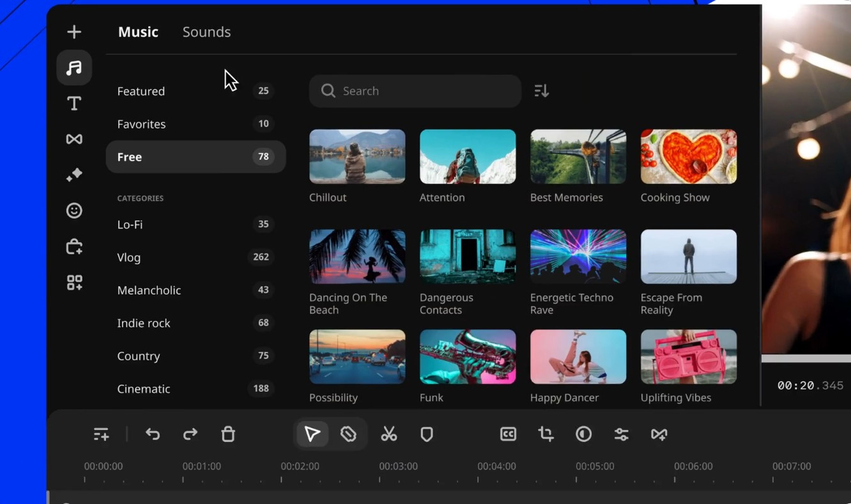Select the Best Memories track thumbnail
This screenshot has width=851, height=504.
pos(578,157)
